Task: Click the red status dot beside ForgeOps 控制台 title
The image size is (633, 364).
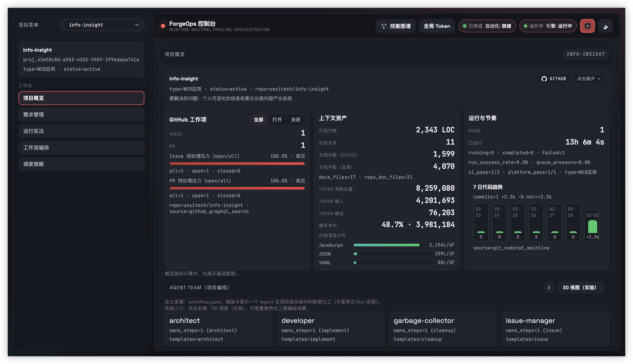Action: 163,26
